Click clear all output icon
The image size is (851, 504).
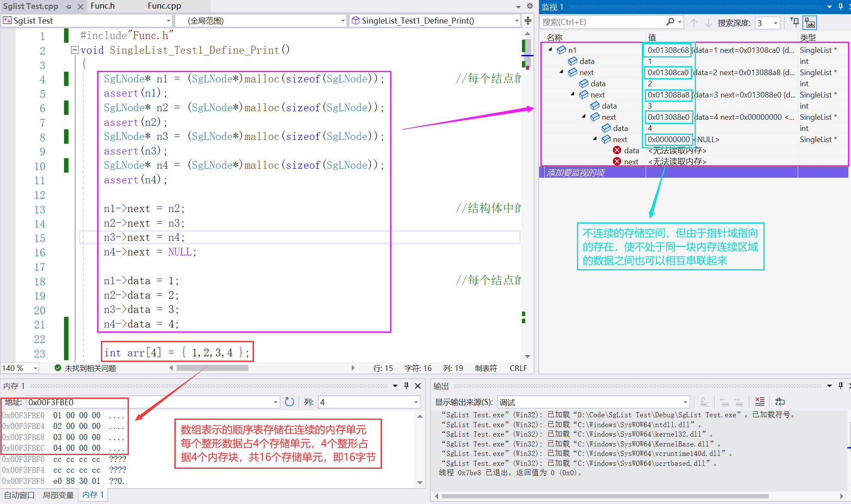pyautogui.click(x=759, y=402)
